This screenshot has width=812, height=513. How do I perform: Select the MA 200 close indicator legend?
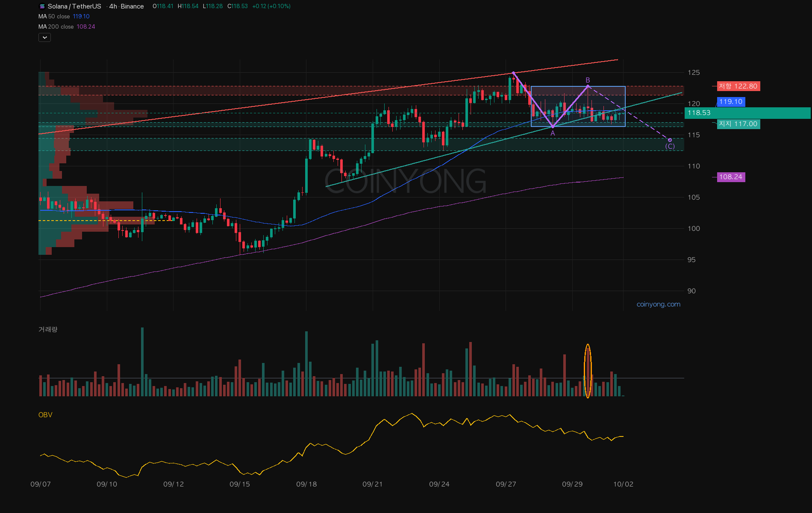[x=67, y=27]
